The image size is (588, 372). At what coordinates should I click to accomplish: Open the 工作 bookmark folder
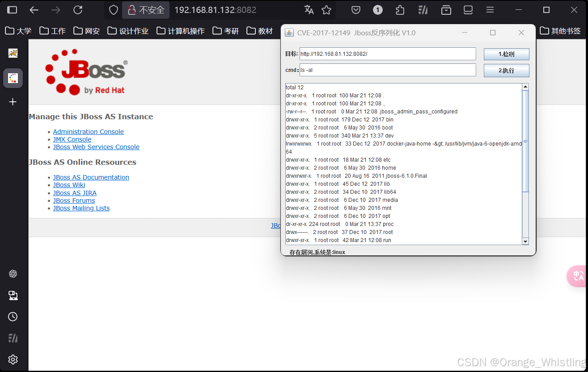[x=53, y=31]
